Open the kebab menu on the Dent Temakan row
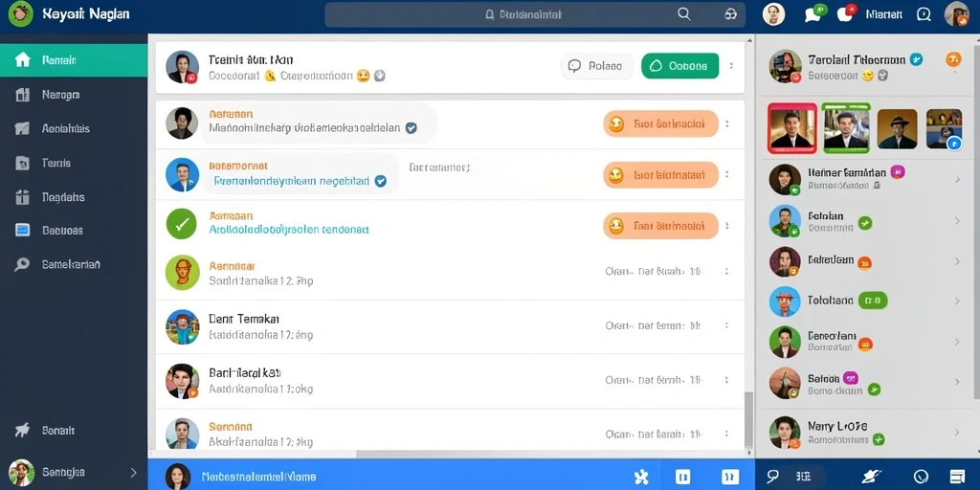980x490 pixels. pyautogui.click(x=727, y=325)
